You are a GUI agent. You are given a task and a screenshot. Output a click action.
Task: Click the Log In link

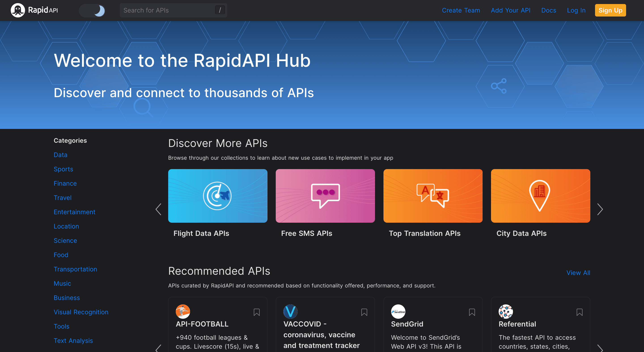[576, 10]
